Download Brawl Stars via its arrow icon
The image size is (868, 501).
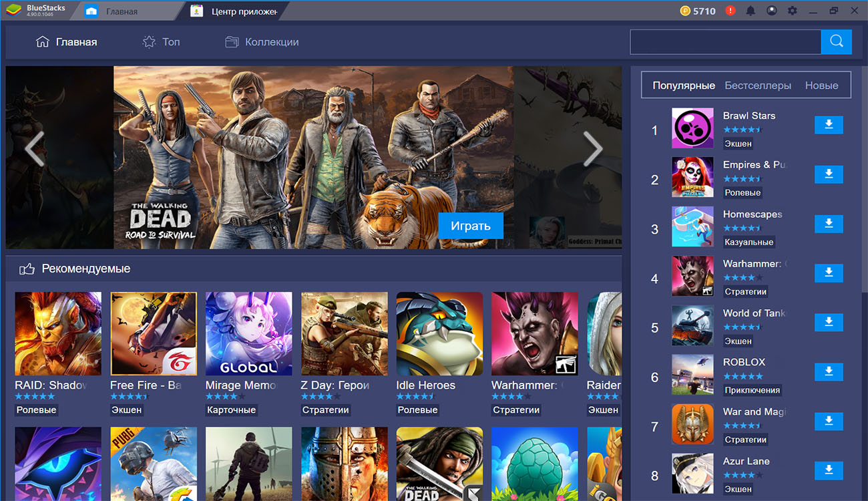coord(829,125)
